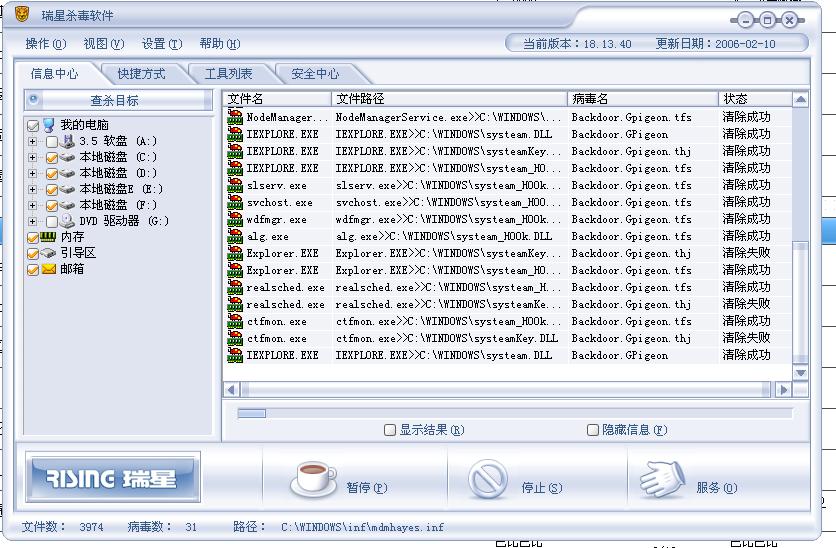Viewport: 836px width, 548px height.
Task: Expand the 本地磁盘 (F:) tree node
Action: coord(33,205)
